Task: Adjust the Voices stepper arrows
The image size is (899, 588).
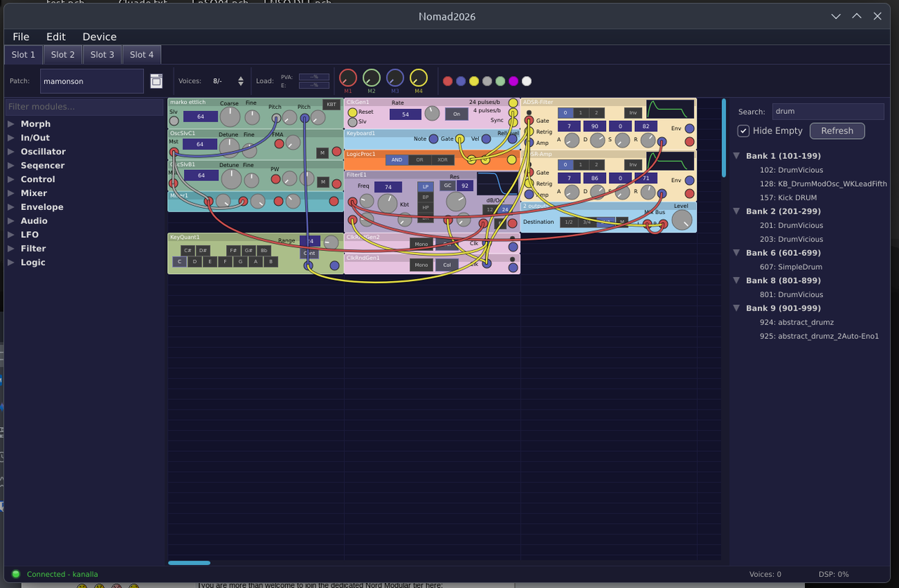Action: point(241,81)
